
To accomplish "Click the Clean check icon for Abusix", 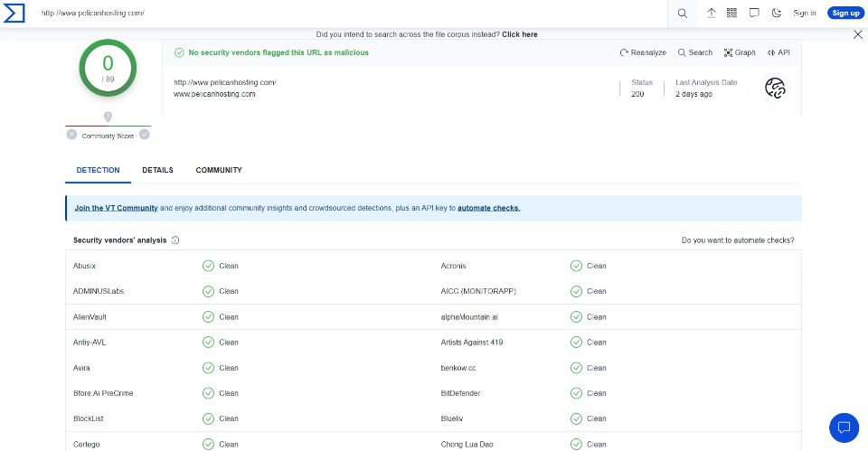I will point(208,266).
